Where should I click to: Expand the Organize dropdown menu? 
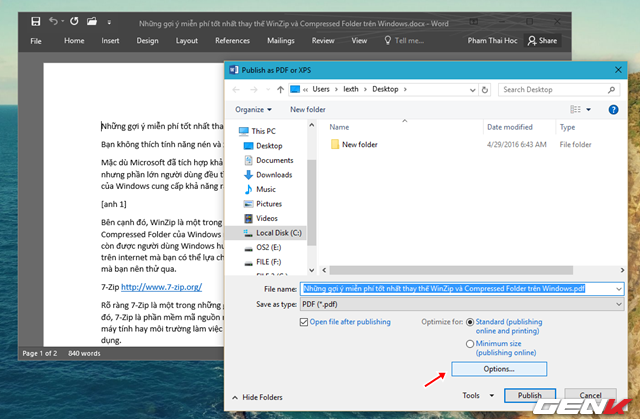pyautogui.click(x=255, y=109)
